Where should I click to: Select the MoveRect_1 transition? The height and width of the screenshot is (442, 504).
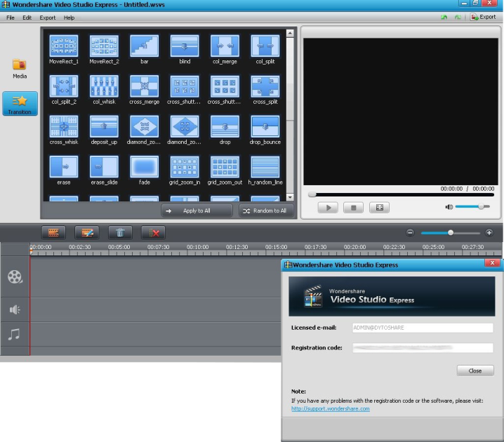click(64, 46)
